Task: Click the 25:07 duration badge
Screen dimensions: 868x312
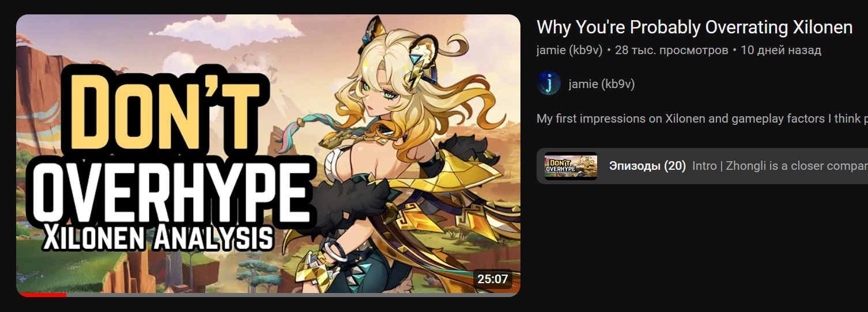Action: coord(493,279)
